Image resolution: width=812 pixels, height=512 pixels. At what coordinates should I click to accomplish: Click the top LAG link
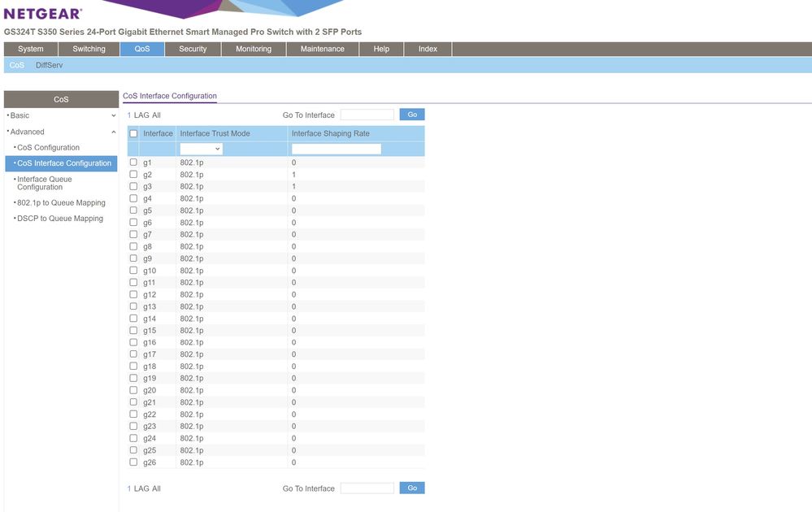(141, 115)
